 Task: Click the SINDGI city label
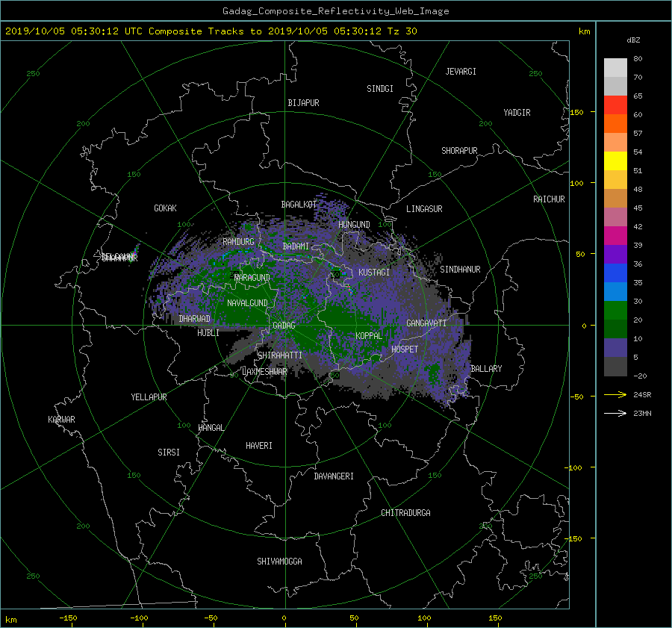[x=380, y=89]
